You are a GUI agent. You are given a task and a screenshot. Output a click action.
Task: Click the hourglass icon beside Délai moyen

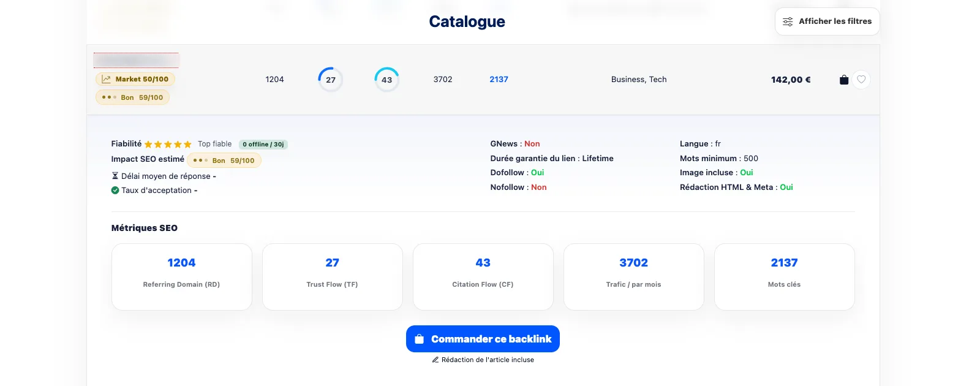pyautogui.click(x=115, y=176)
